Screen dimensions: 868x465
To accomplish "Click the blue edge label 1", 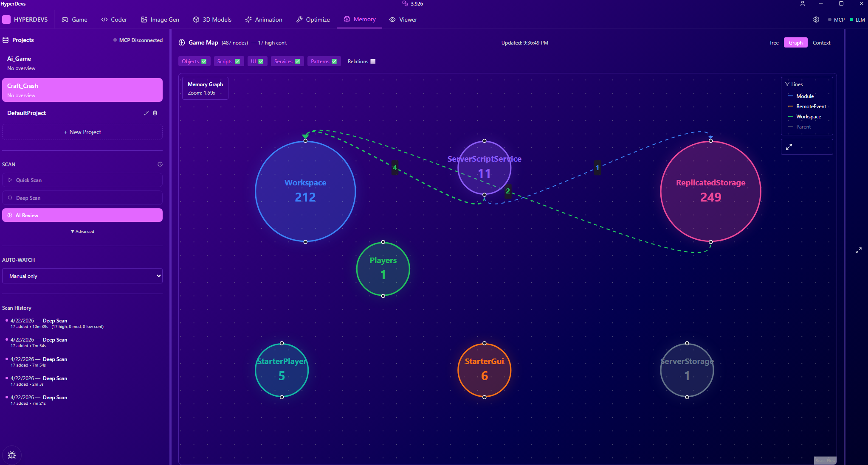I will (597, 168).
